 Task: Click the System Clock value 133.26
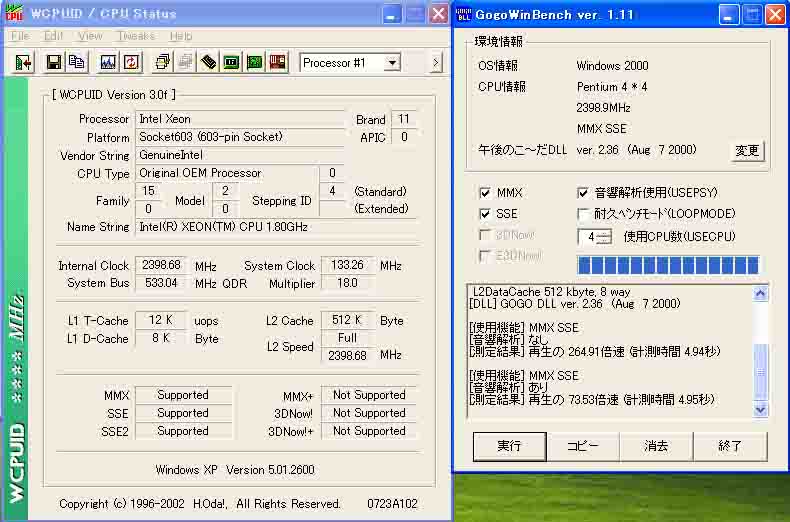(x=347, y=265)
